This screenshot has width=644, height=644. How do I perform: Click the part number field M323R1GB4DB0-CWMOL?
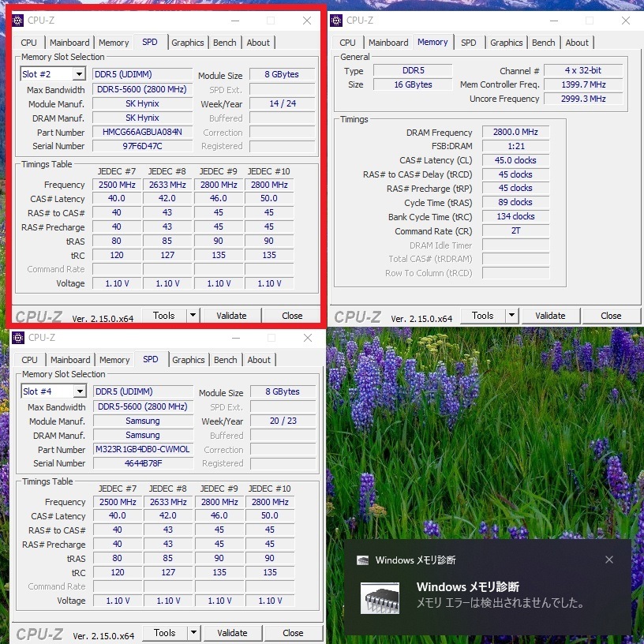tap(143, 449)
